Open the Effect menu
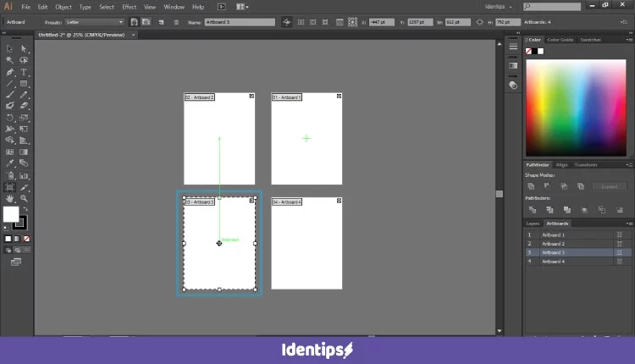 [x=129, y=7]
